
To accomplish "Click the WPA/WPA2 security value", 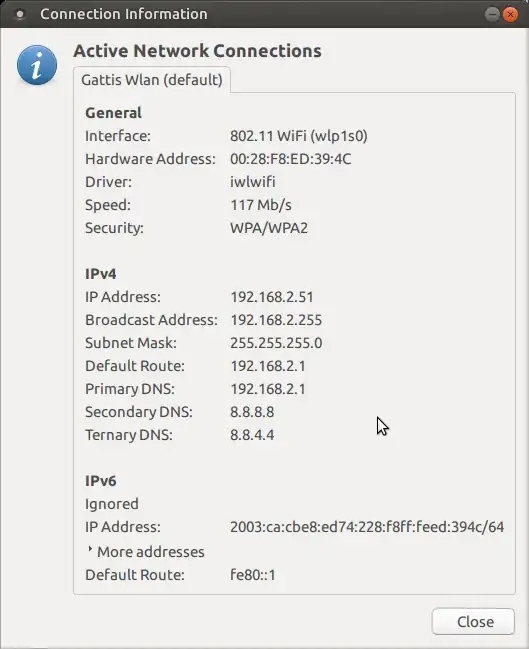I will coord(269,228).
